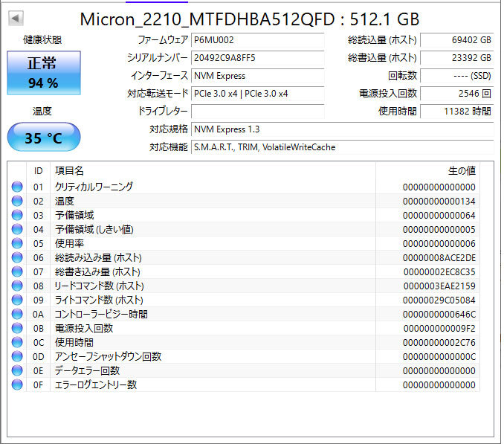Viewport: 504px width, 444px height.
Task: Select the 総読み込み量 (ホスト) attribute name
Action: 98,258
